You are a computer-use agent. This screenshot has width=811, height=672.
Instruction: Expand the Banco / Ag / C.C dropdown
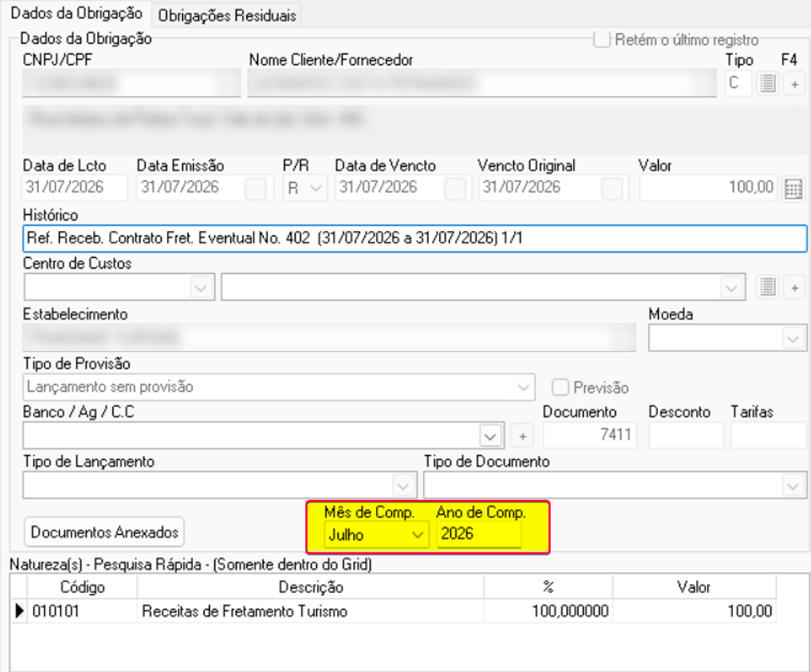[x=490, y=436]
